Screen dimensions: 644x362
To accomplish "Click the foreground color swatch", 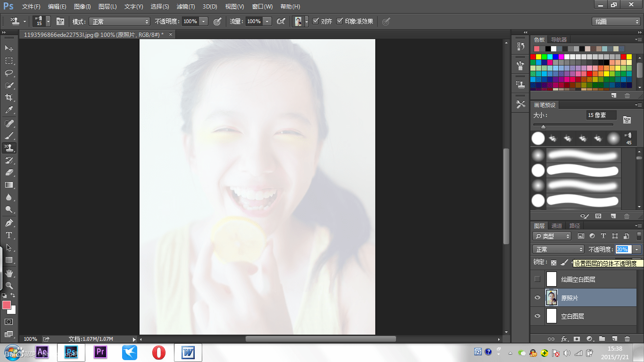I will point(7,305).
